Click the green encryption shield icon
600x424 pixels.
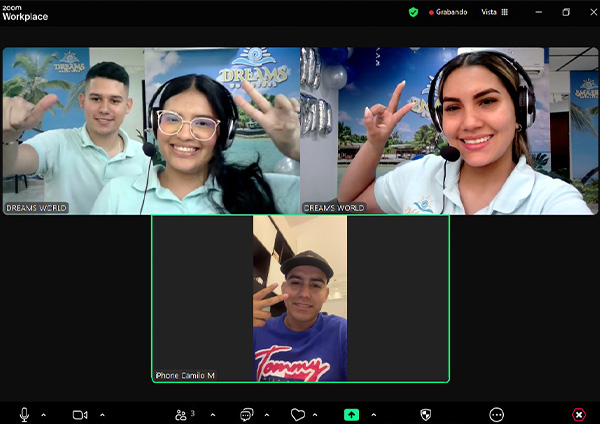click(413, 12)
